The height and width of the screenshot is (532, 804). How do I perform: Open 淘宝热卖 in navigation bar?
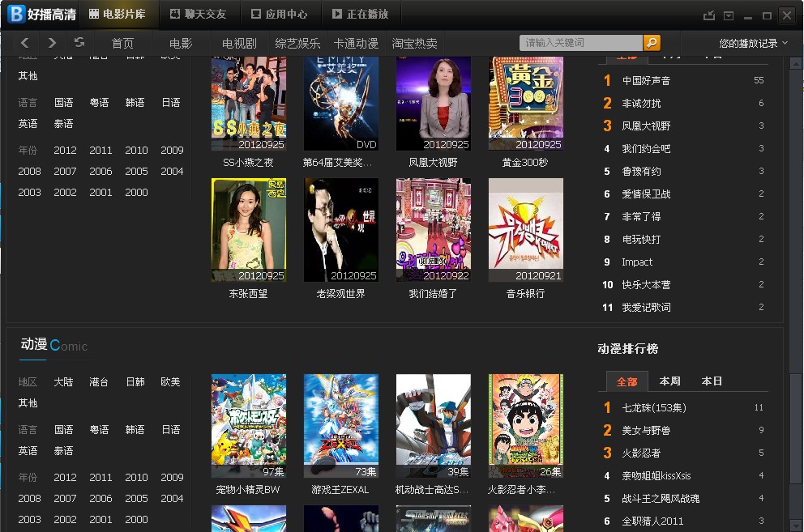[x=414, y=43]
